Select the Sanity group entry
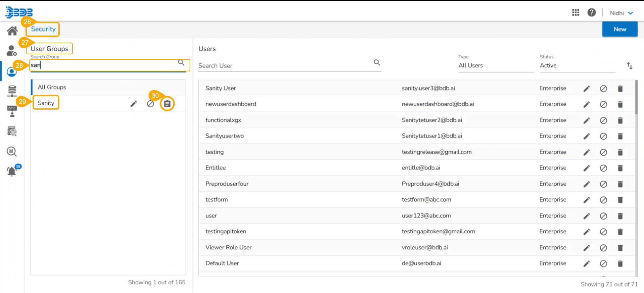Screen dimensions: 644x293 (46, 103)
